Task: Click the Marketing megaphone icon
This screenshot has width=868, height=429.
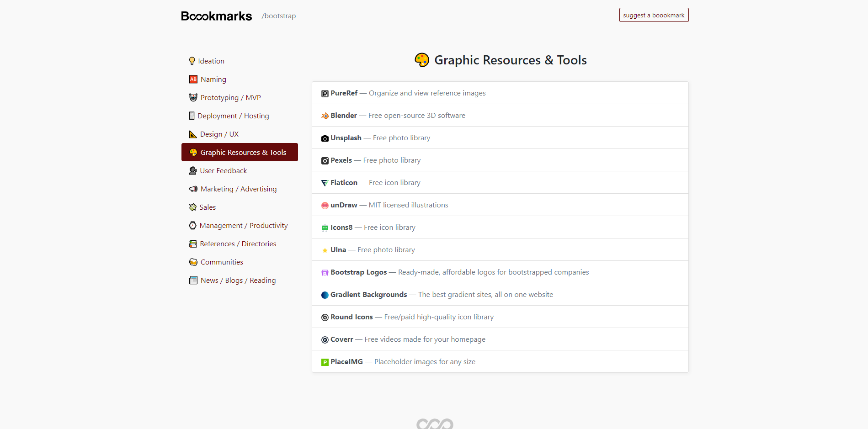Action: point(193,189)
